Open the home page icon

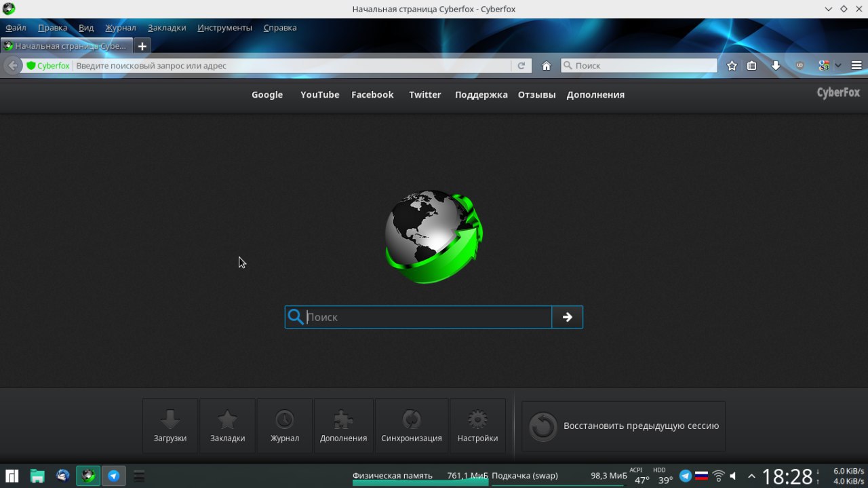point(546,66)
